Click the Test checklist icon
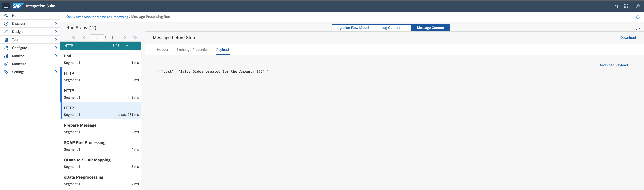This screenshot has width=644, height=190. point(6,40)
